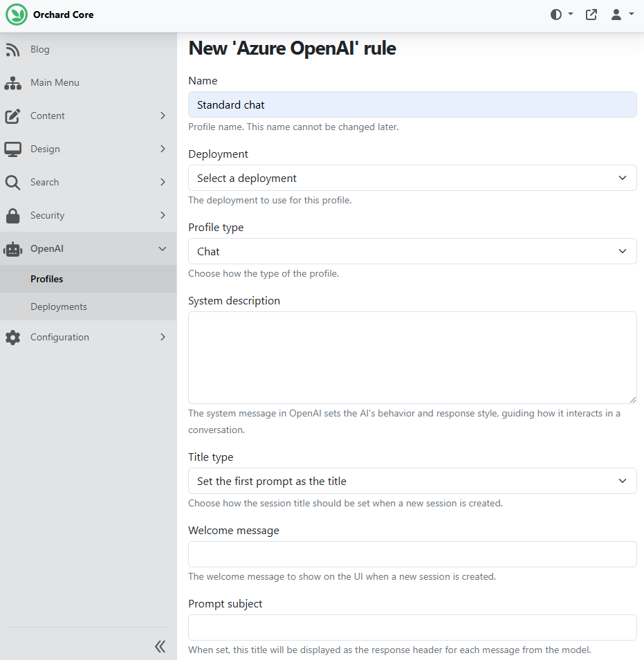Click the dropdown caret beside theme switcher
Screen dimensions: 644x660
(571, 14)
